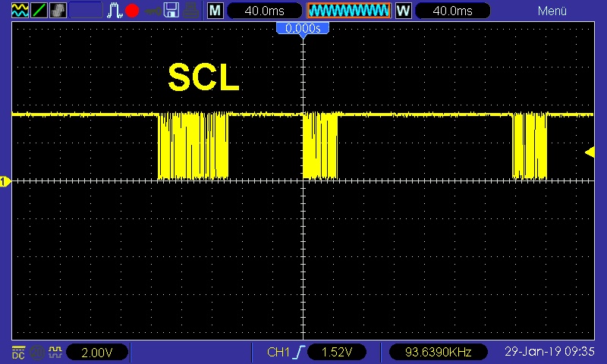Click the 1.52V trigger level readout
Screen dimensions: 607x364
(x=337, y=352)
